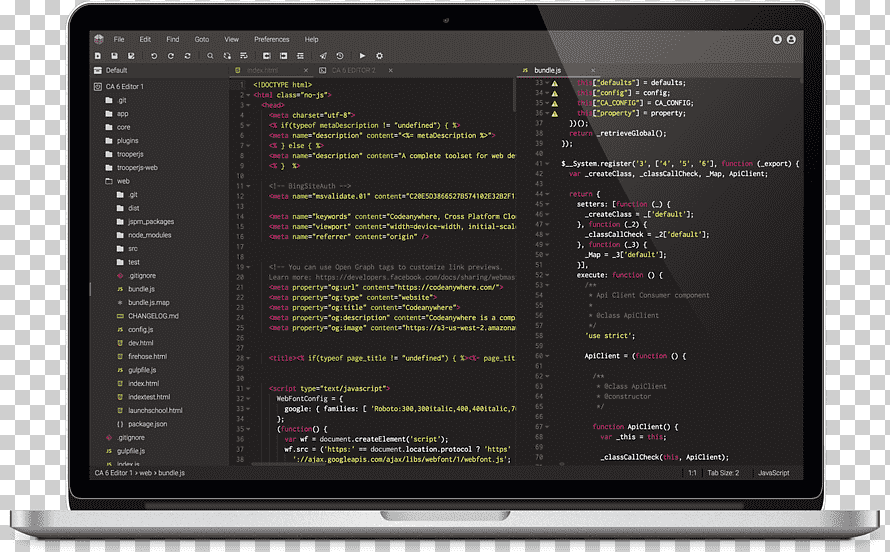
Task: Open bundle.js.map in the file tree
Action: pos(148,302)
